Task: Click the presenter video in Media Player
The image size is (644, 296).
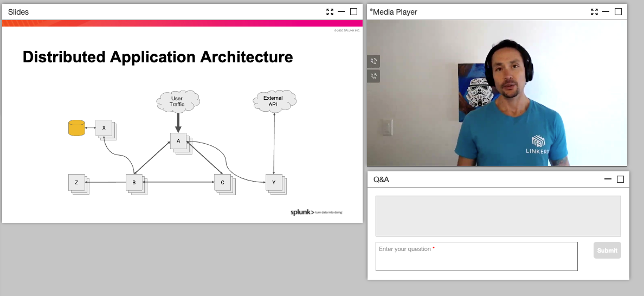Action: tap(497, 93)
